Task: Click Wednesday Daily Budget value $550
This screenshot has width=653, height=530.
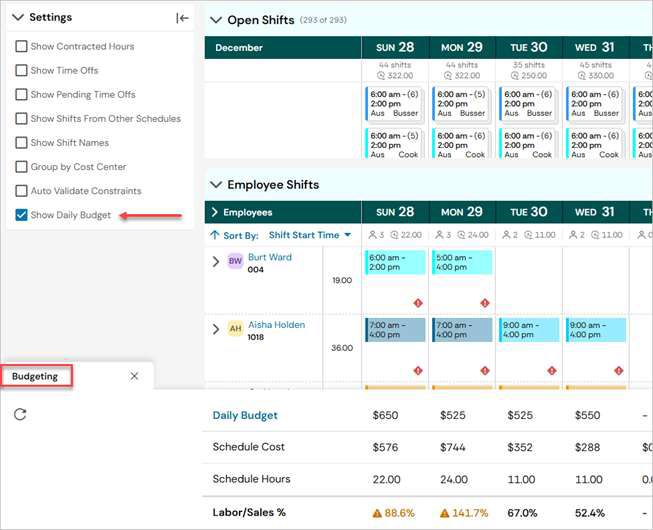Action: click(588, 416)
